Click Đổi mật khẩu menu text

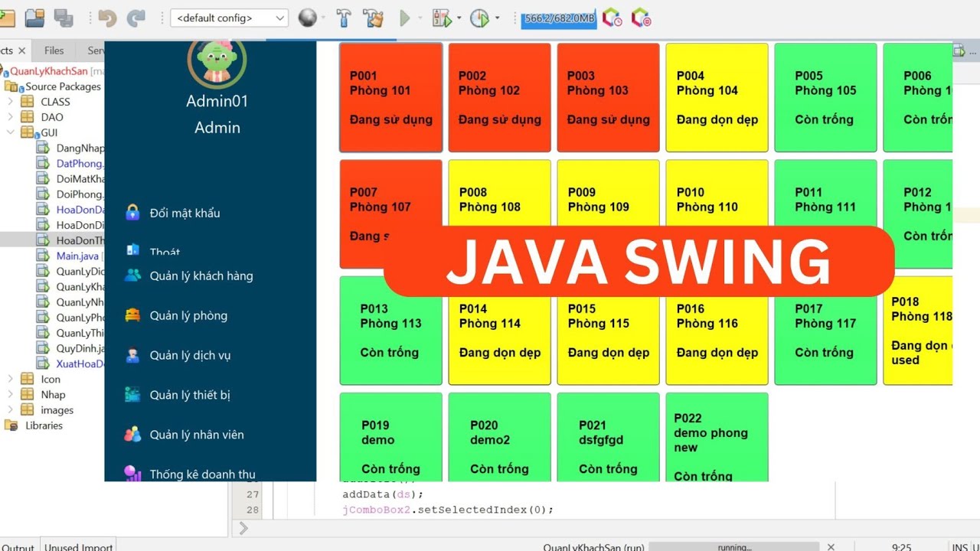[x=185, y=213]
